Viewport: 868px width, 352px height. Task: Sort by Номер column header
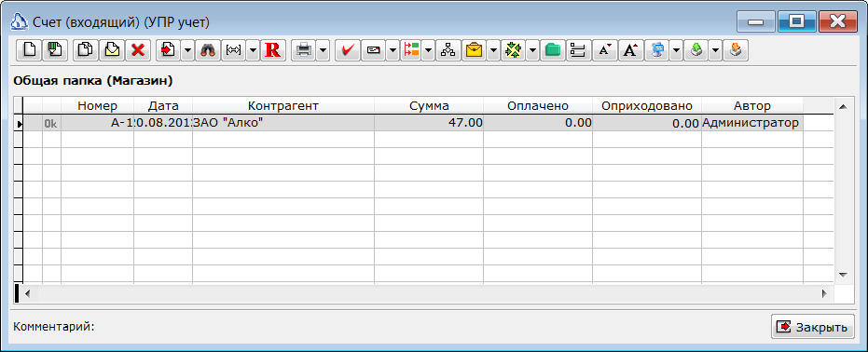point(97,105)
